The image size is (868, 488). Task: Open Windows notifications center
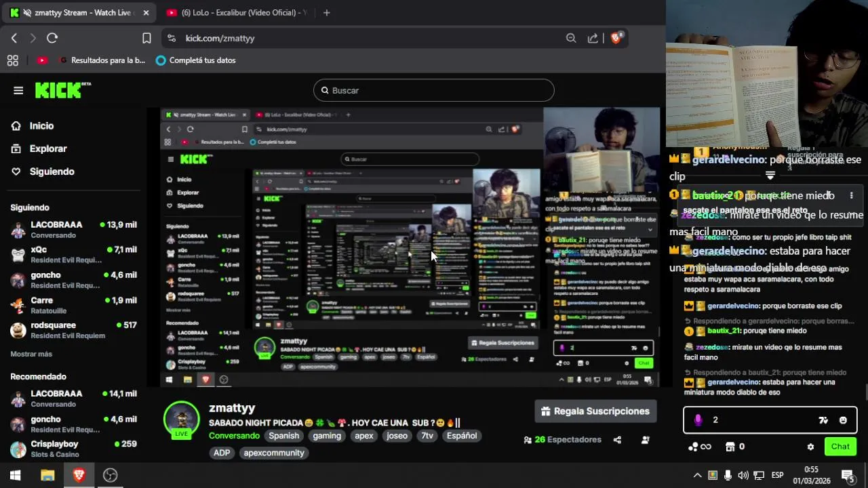coord(848,476)
